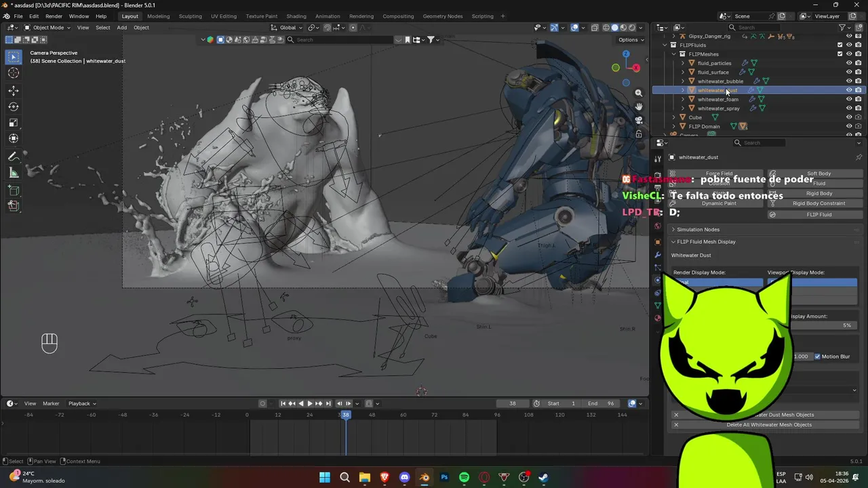
Task: Switch to the Shading workspace tab
Action: click(x=296, y=16)
